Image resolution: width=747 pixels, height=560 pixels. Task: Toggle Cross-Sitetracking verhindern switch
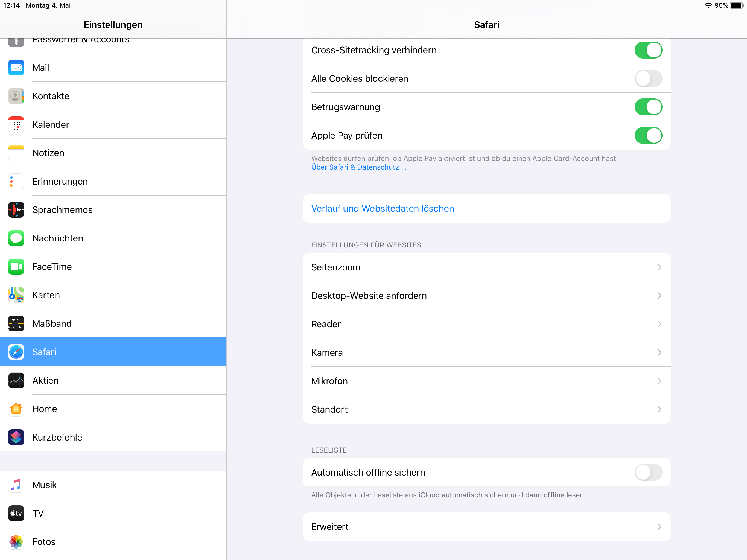point(648,50)
